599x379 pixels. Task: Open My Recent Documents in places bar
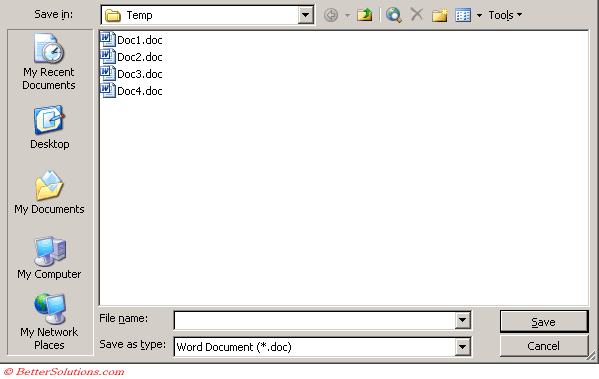(49, 62)
